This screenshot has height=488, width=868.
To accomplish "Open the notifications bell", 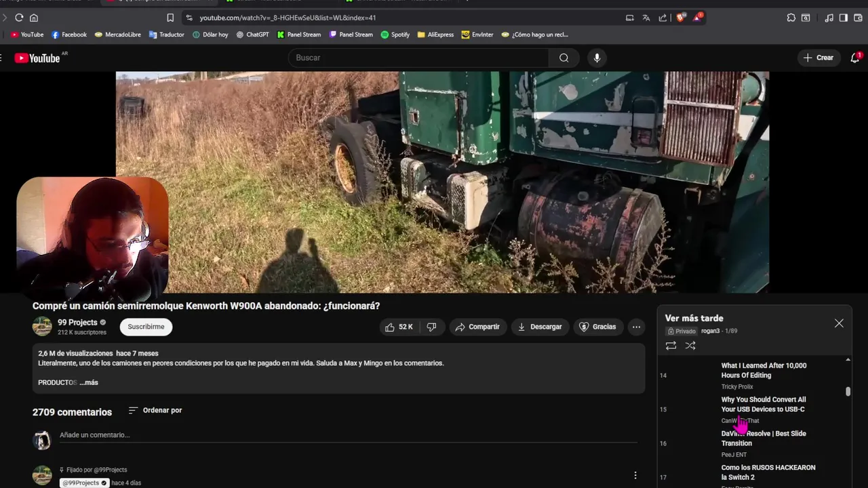I will click(x=855, y=58).
